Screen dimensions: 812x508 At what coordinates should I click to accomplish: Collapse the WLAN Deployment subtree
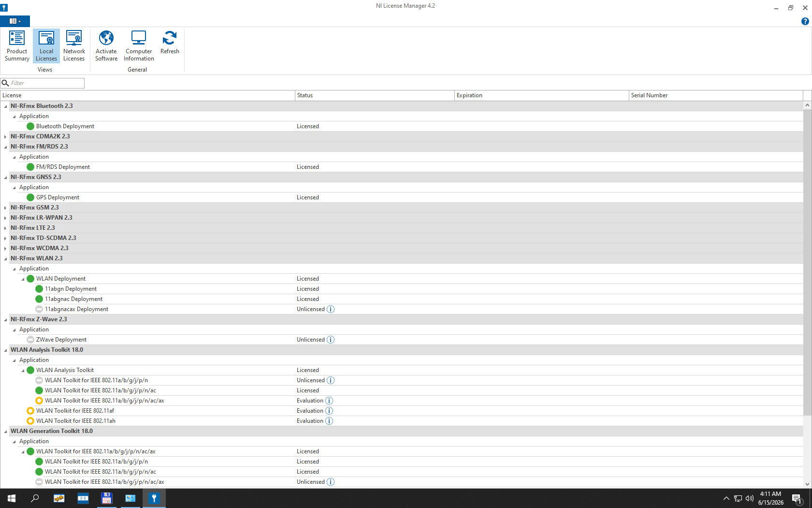click(x=23, y=279)
